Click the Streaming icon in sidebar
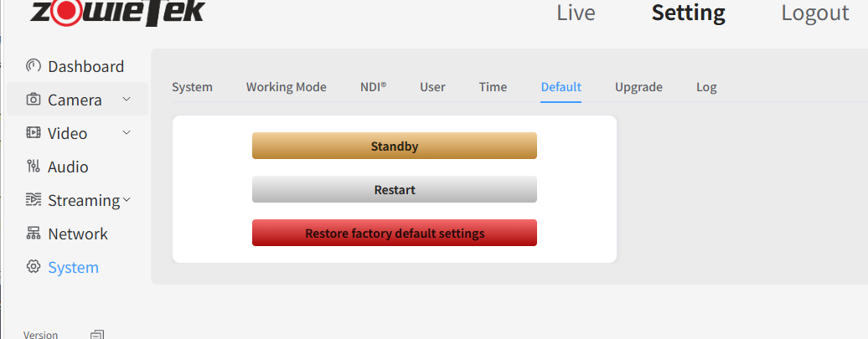 34,200
